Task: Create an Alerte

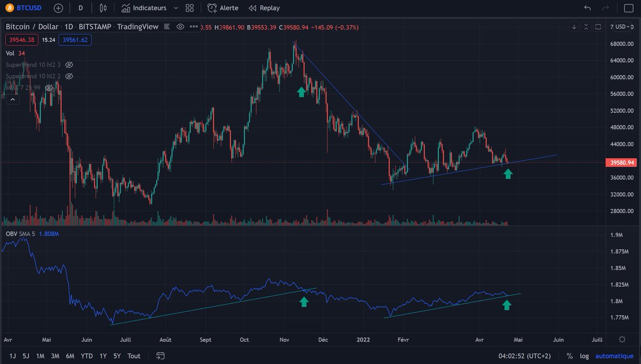Action: pos(223,8)
